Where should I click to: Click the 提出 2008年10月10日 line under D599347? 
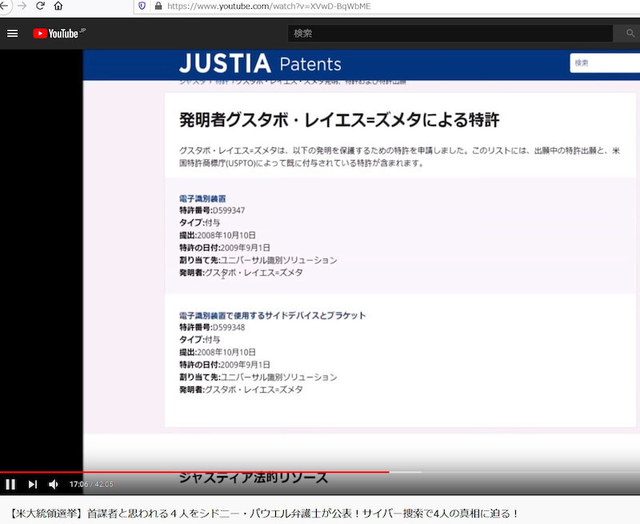click(218, 235)
